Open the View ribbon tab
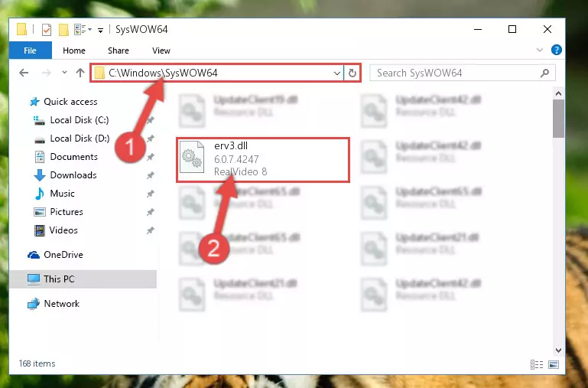Image resolution: width=588 pixels, height=388 pixels. (161, 51)
